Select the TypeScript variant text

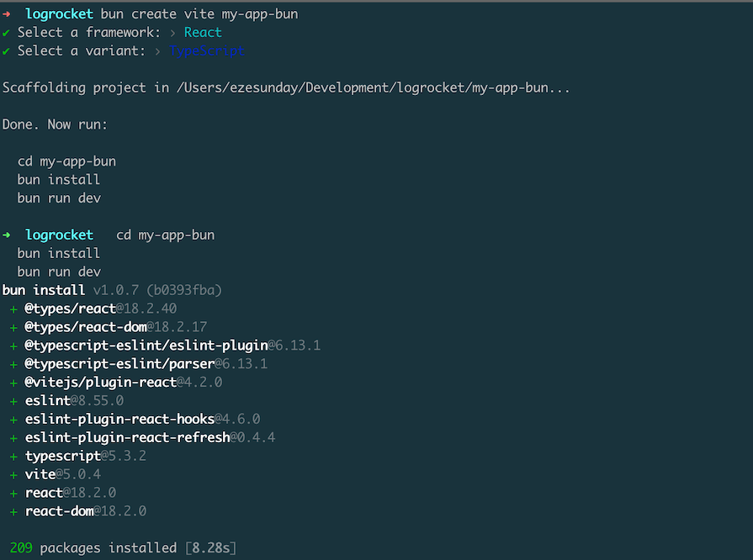tap(206, 50)
